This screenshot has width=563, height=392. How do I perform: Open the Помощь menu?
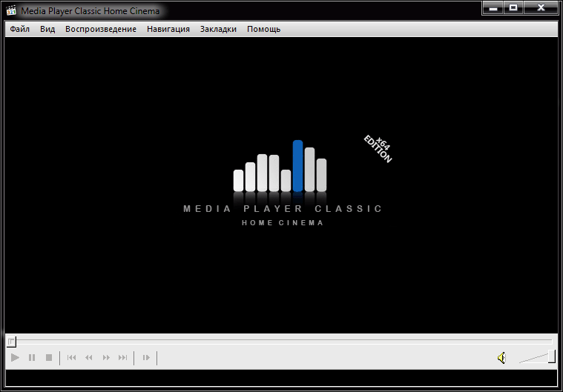[x=263, y=29]
